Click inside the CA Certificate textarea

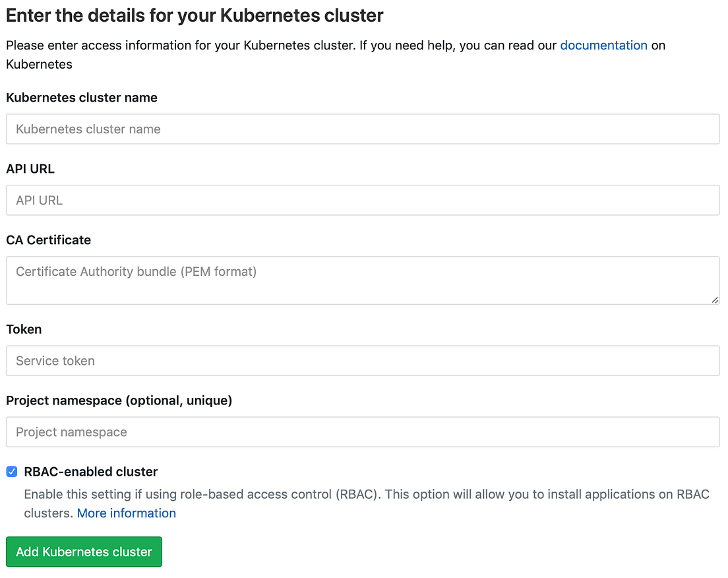tap(363, 280)
